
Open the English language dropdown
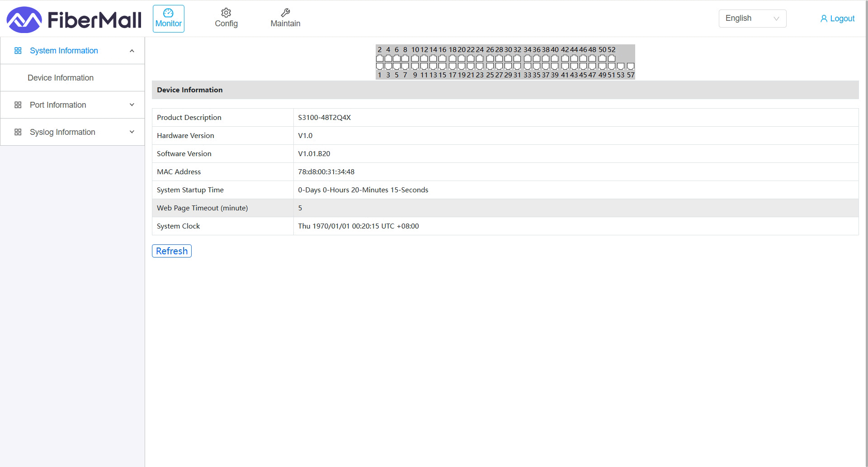coord(752,19)
